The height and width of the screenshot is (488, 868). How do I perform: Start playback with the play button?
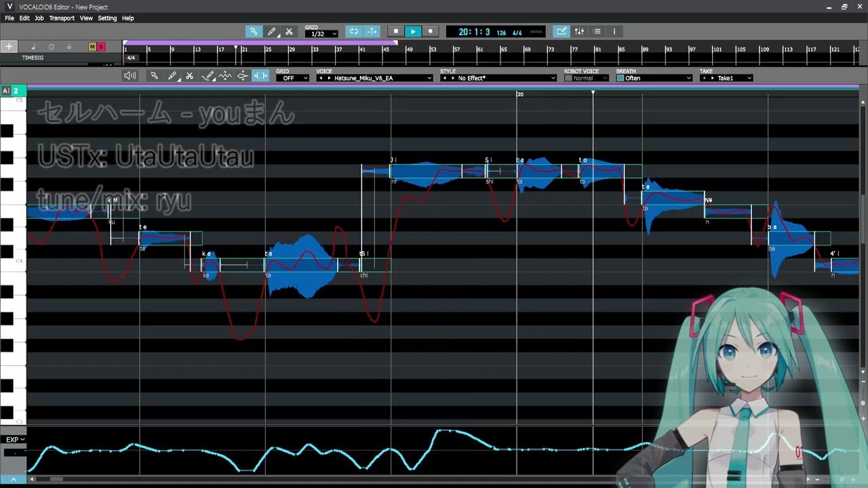tap(413, 31)
